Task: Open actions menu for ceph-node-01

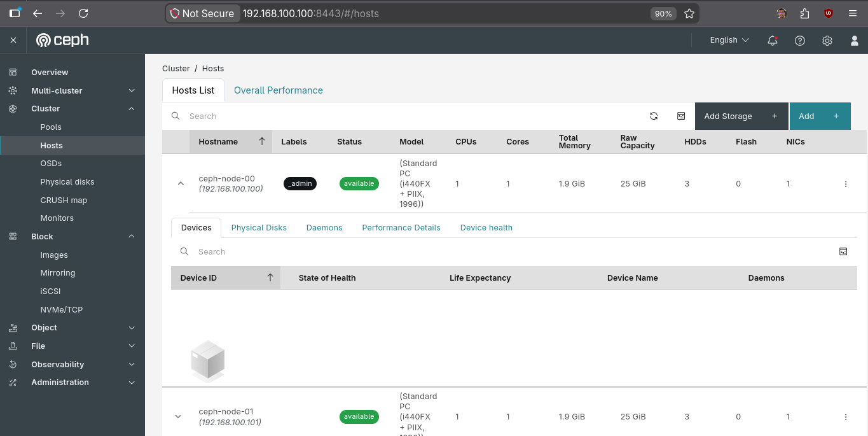Action: pos(846,417)
